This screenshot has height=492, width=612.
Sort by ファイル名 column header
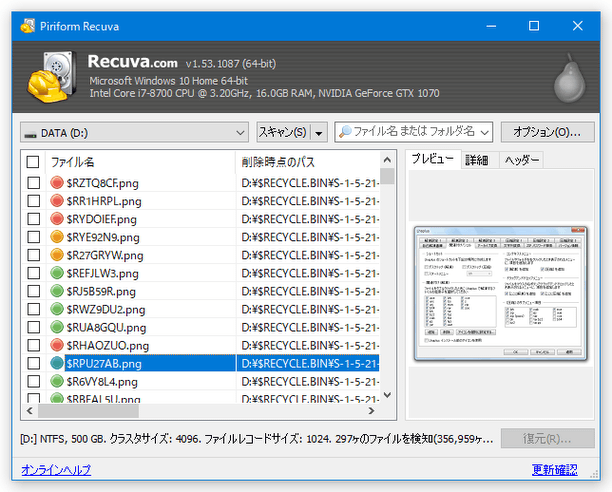141,162
